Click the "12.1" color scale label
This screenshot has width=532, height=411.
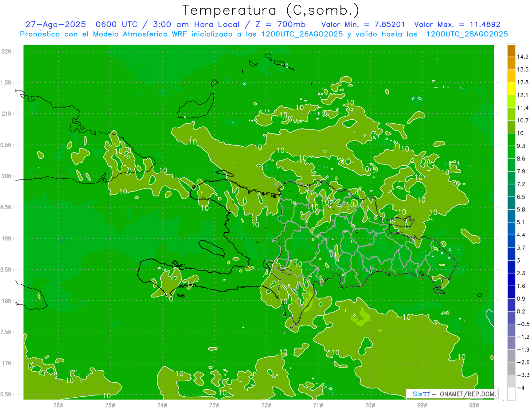click(x=523, y=95)
